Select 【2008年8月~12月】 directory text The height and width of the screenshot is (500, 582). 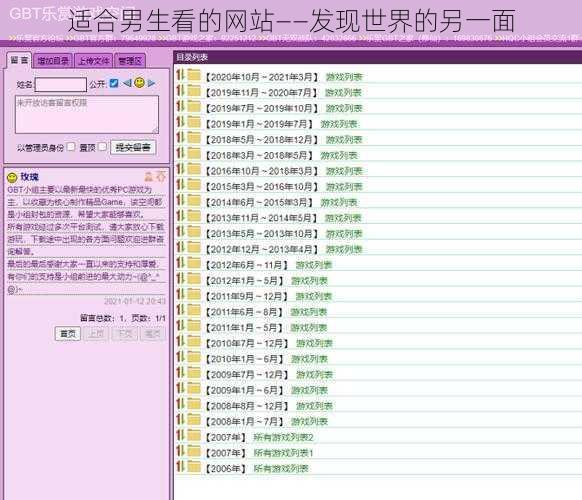click(247, 406)
